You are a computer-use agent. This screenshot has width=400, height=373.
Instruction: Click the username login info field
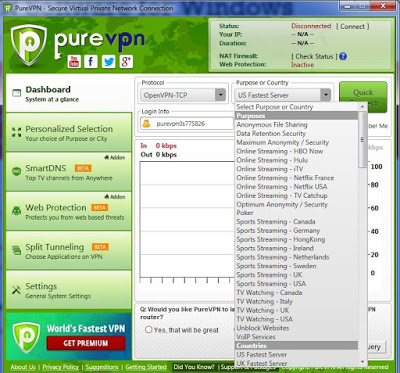coord(187,124)
